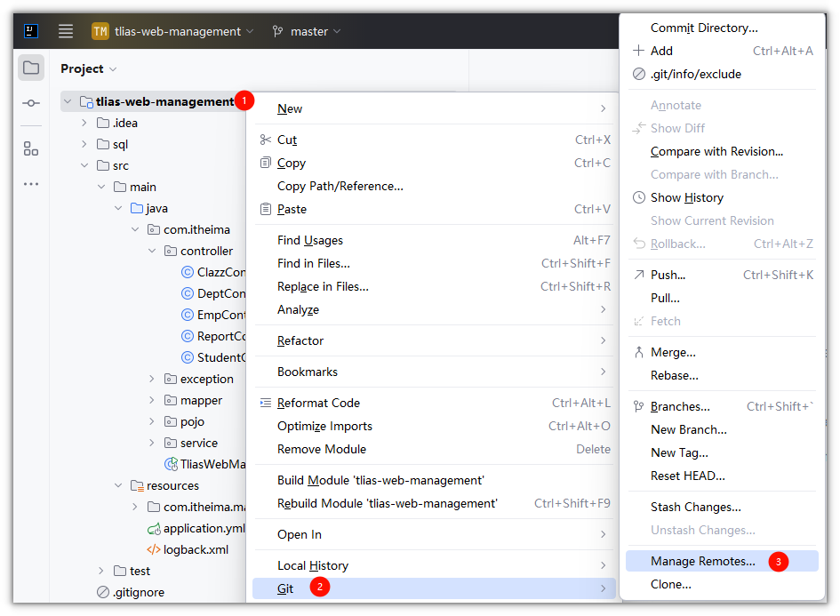Open the Refactor submenu
This screenshot has width=840, height=616.
pyautogui.click(x=435, y=340)
